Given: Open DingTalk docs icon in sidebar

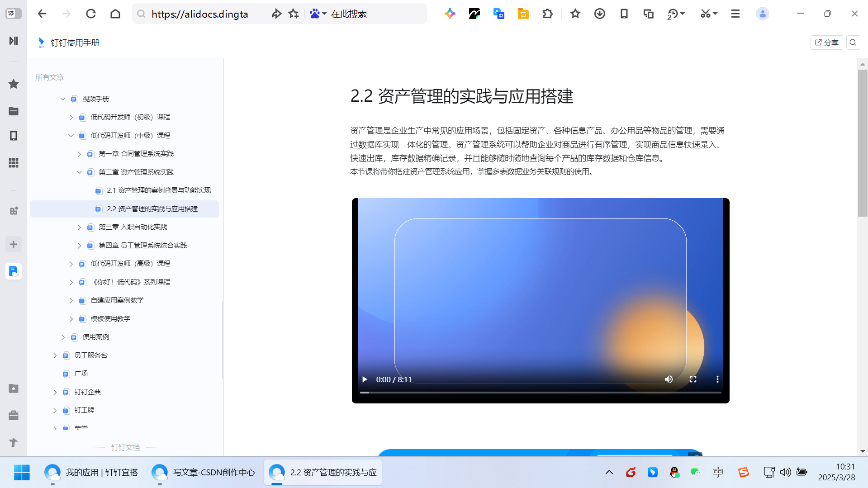Looking at the screenshot, I should (x=14, y=271).
